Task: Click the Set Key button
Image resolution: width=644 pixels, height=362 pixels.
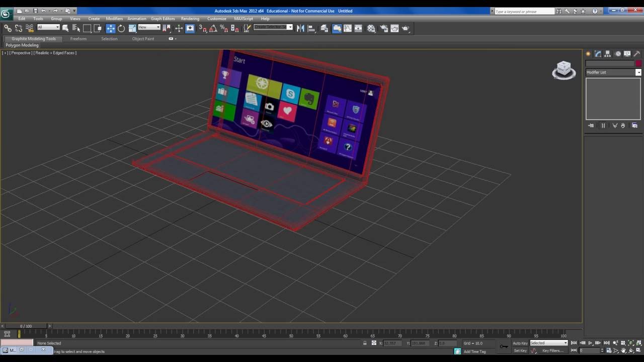Action: click(x=520, y=350)
